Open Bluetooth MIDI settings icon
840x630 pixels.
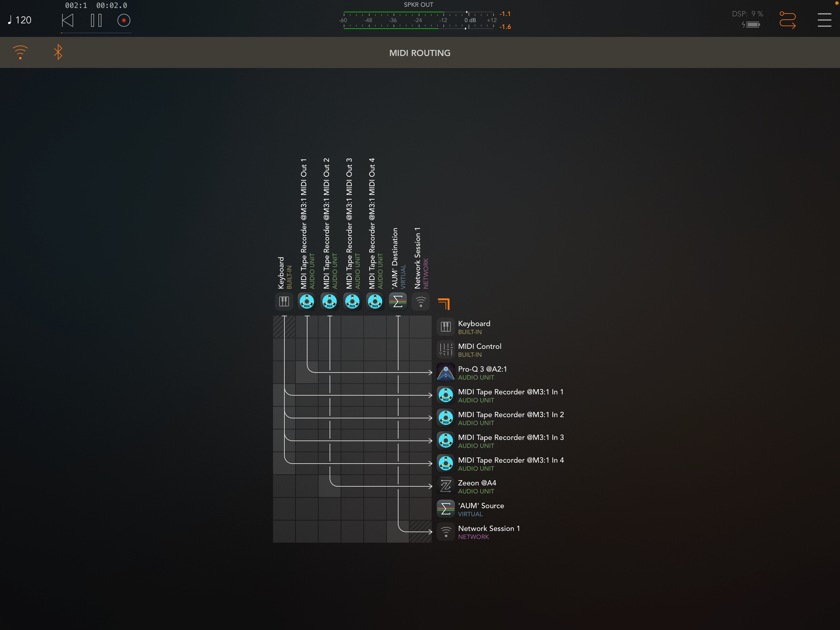[58, 52]
